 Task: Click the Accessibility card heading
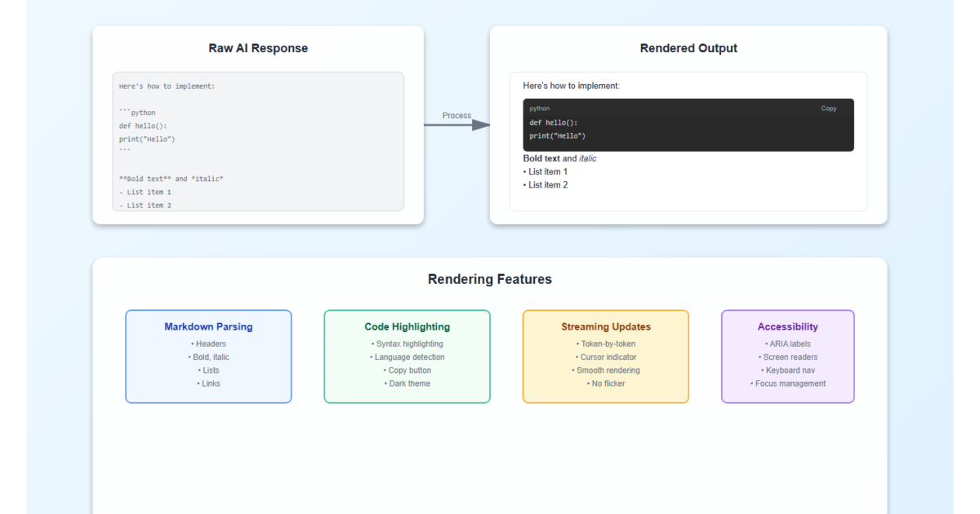[787, 327]
